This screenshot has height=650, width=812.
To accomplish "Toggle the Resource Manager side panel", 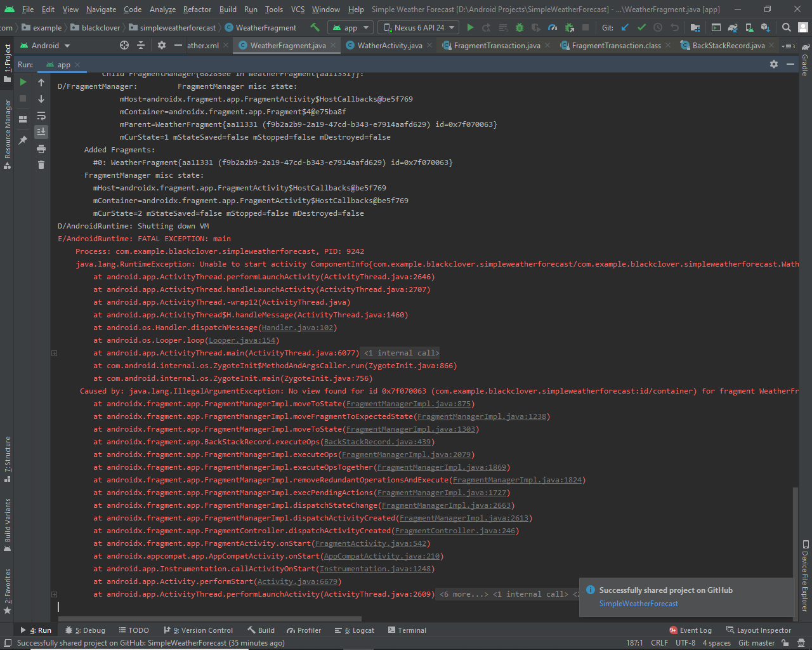I will (8, 133).
